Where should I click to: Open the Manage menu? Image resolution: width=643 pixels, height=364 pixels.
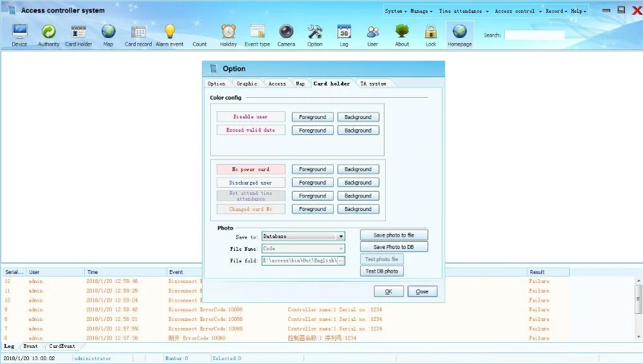click(422, 11)
